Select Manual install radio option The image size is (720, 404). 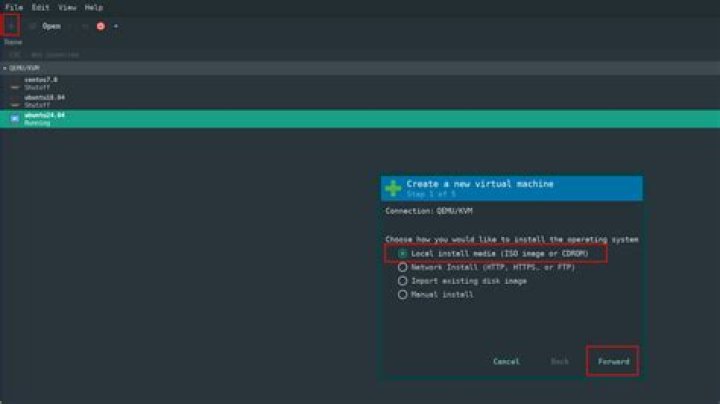[402, 295]
